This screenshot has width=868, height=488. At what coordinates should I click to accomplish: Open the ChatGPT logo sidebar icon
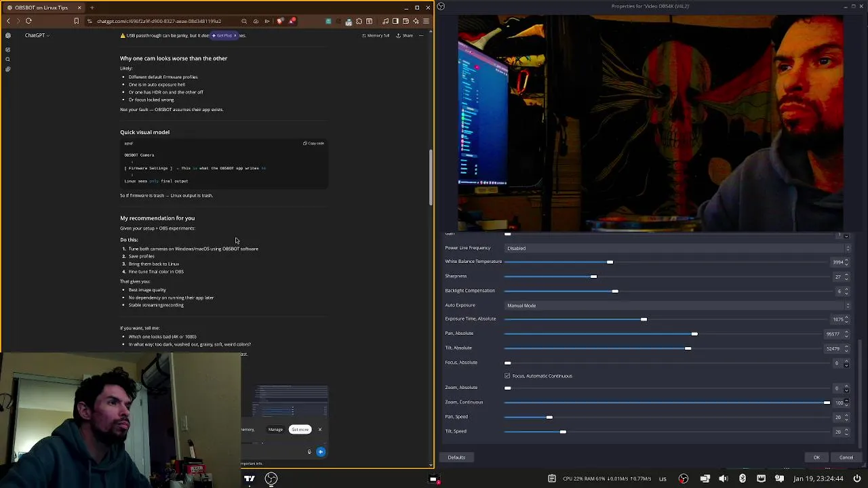click(8, 35)
